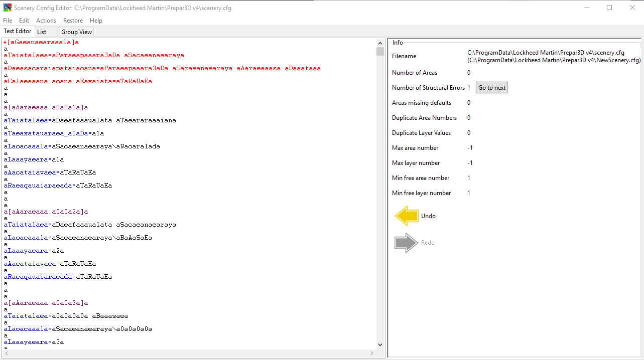Click the horizontal scrollbar right arrow
The image size is (644, 360).
pos(372,353)
